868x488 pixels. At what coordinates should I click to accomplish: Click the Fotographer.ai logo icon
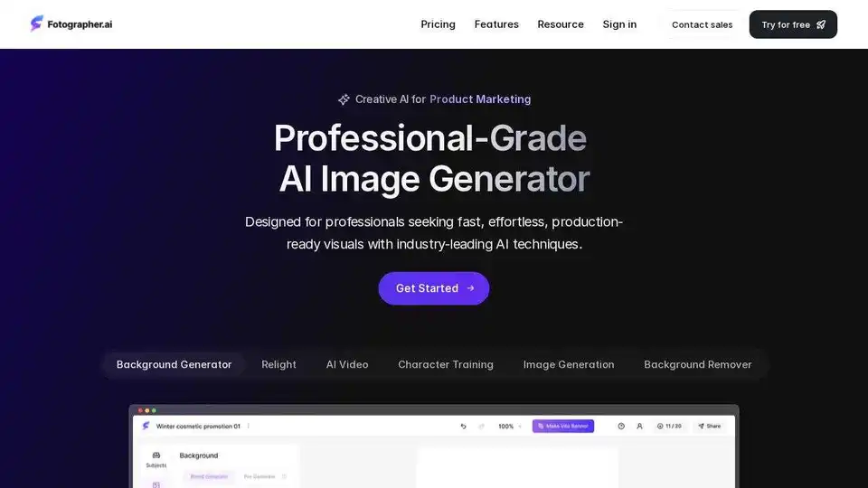36,23
